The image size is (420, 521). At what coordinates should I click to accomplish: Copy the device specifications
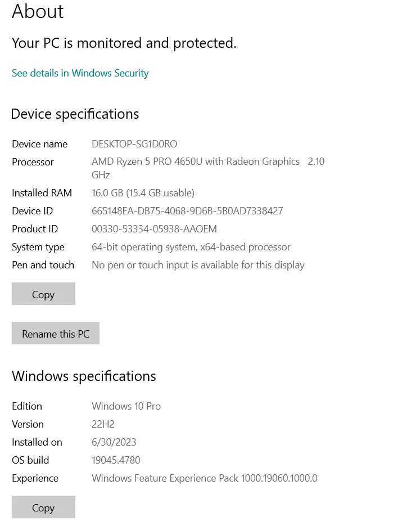[x=43, y=294]
